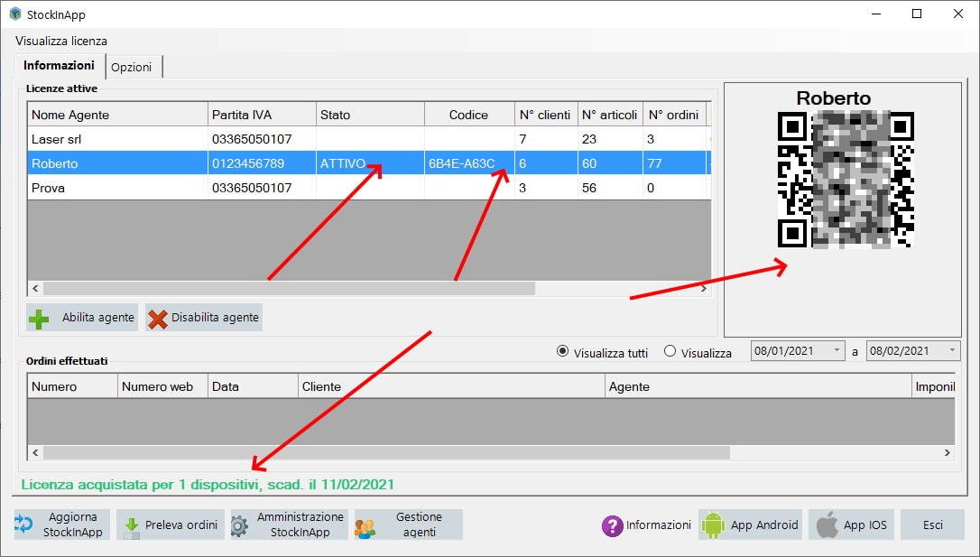Click the Amministrazione StockInApp button label
This screenshot has width=980, height=557.
click(x=300, y=525)
